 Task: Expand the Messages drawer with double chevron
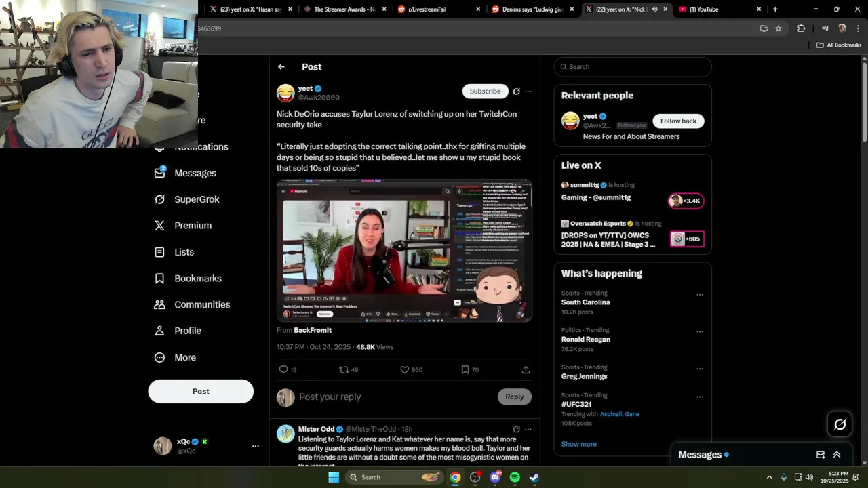[837, 455]
